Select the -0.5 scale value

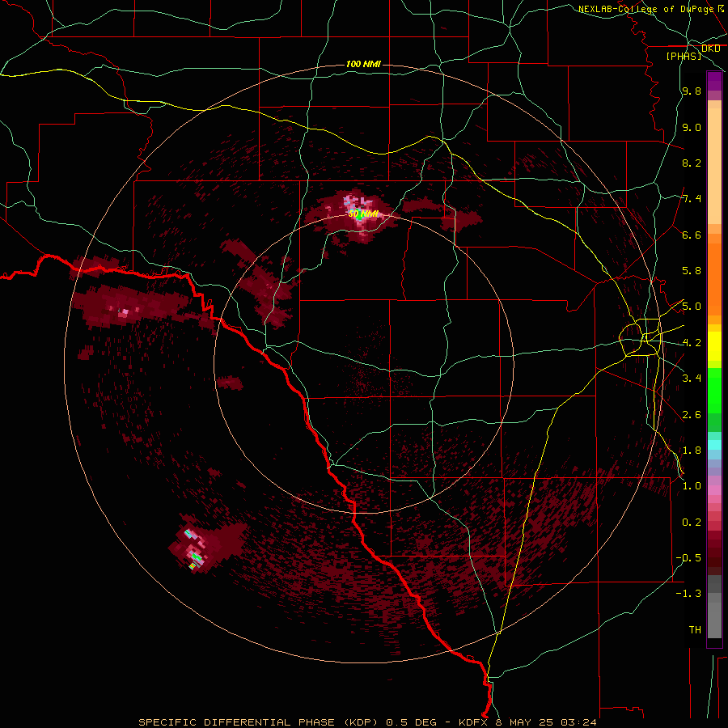point(688,558)
